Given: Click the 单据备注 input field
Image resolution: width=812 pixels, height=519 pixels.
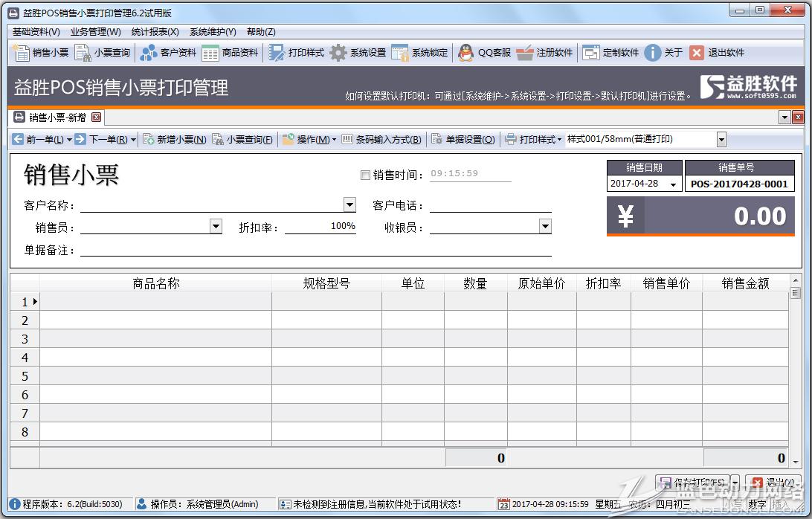Looking at the screenshot, I should (x=315, y=250).
